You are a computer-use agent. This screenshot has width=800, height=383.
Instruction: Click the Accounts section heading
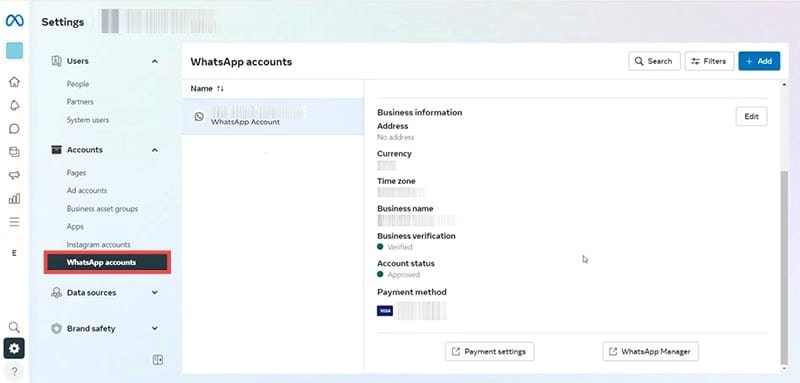(85, 150)
